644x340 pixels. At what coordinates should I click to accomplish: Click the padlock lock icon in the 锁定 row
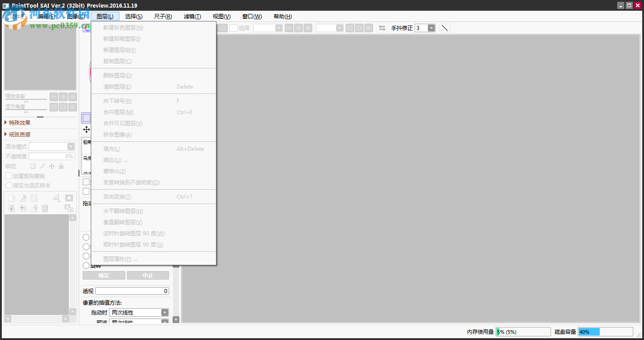click(x=61, y=166)
